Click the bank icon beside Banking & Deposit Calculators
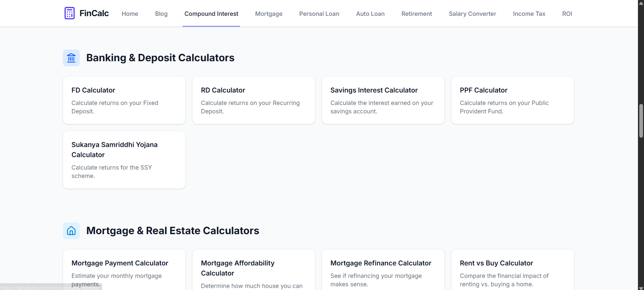The width and height of the screenshot is (644, 290). pyautogui.click(x=71, y=58)
